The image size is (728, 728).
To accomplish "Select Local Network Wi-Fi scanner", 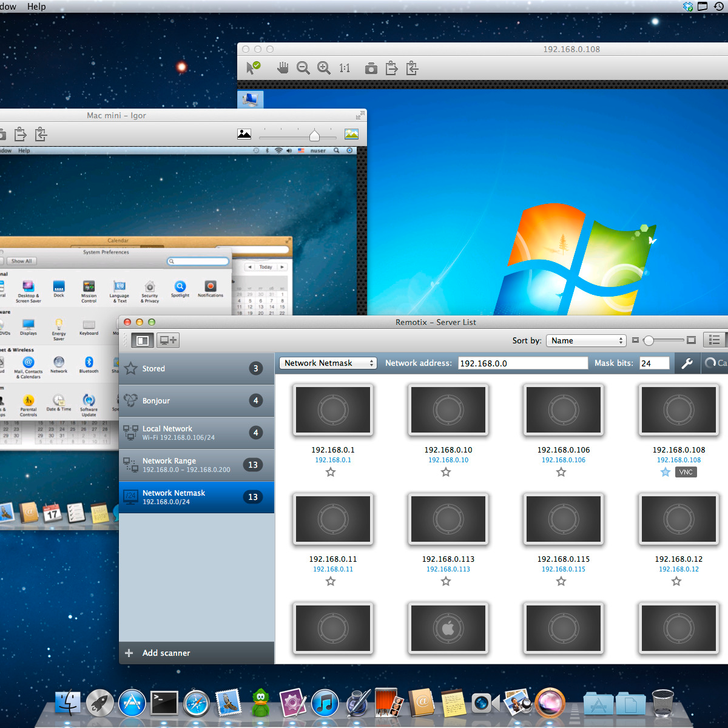I will click(x=197, y=433).
